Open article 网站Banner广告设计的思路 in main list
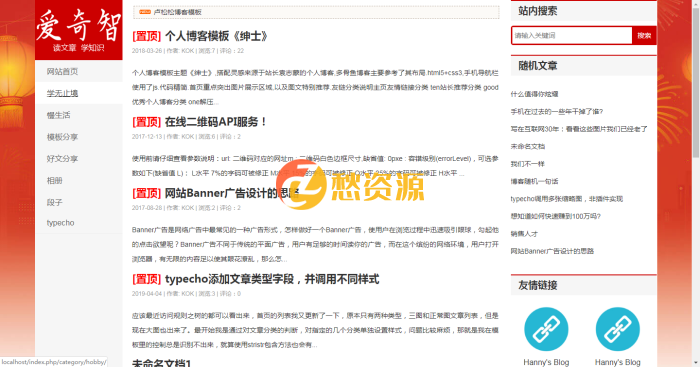Viewport: 700px width, 367px height. tap(232, 193)
